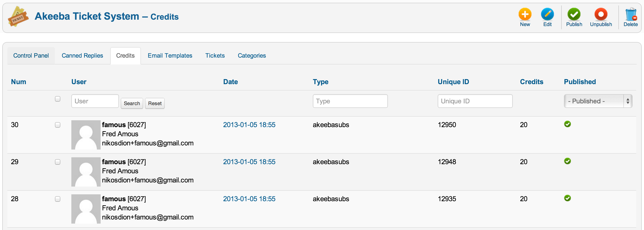Click the avatar of user in row 29
The height and width of the screenshot is (230, 644).
(x=86, y=172)
